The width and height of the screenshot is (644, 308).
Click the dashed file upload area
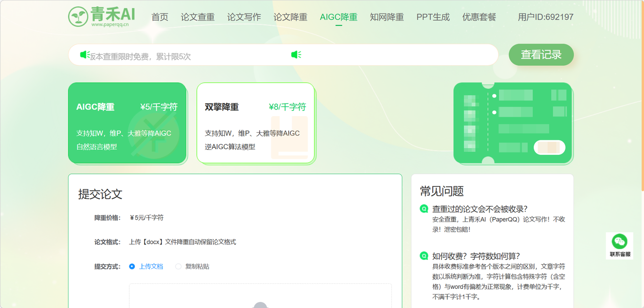click(261, 296)
